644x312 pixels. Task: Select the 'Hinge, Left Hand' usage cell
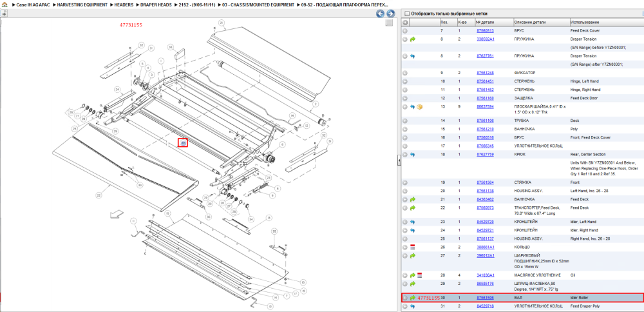click(585, 81)
